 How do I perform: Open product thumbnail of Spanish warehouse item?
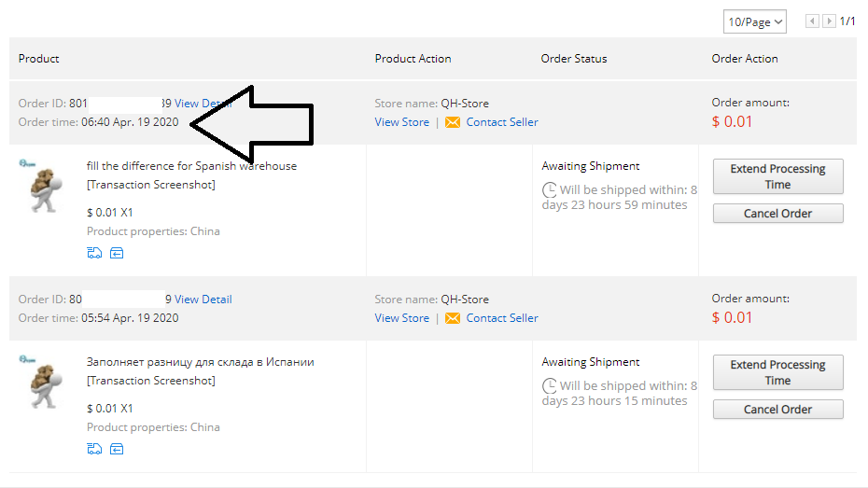coord(42,186)
